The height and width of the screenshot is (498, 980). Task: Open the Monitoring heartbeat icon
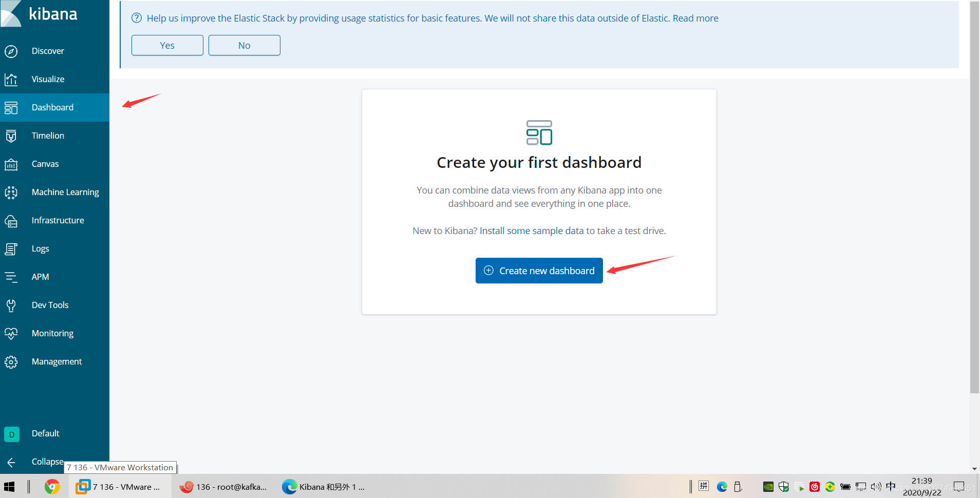point(11,334)
